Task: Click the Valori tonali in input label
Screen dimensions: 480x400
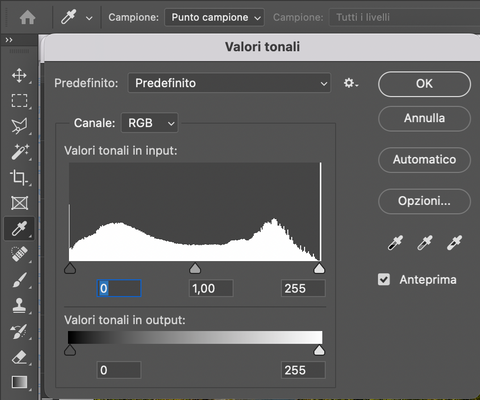Action: 121,151
